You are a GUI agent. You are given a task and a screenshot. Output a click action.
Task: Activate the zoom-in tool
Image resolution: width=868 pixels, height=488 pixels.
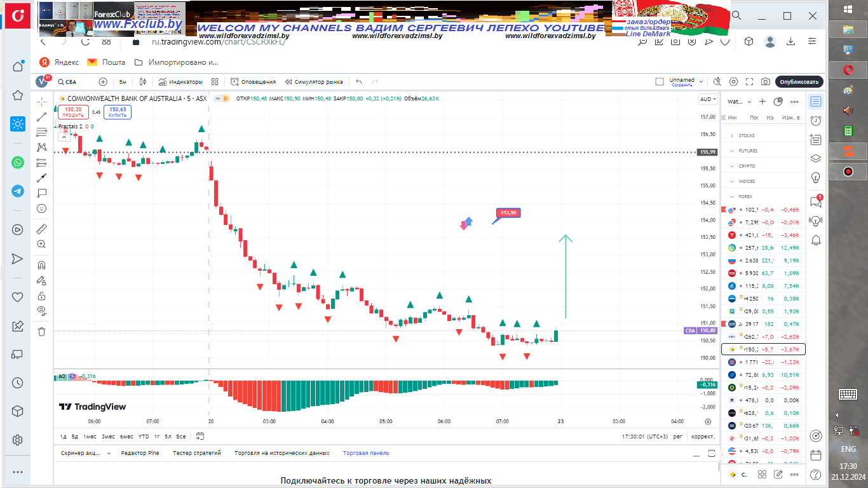coord(42,244)
